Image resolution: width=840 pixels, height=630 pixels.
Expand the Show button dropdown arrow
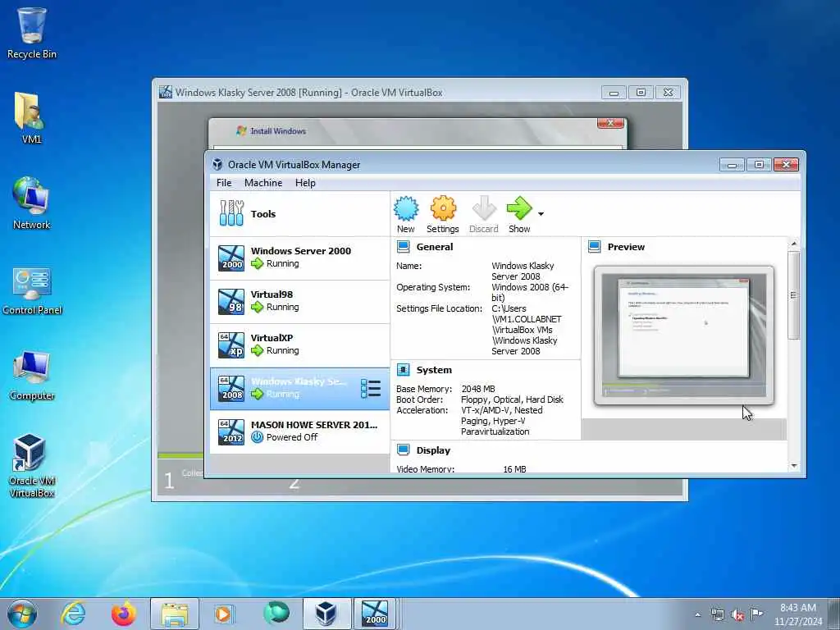(x=541, y=214)
